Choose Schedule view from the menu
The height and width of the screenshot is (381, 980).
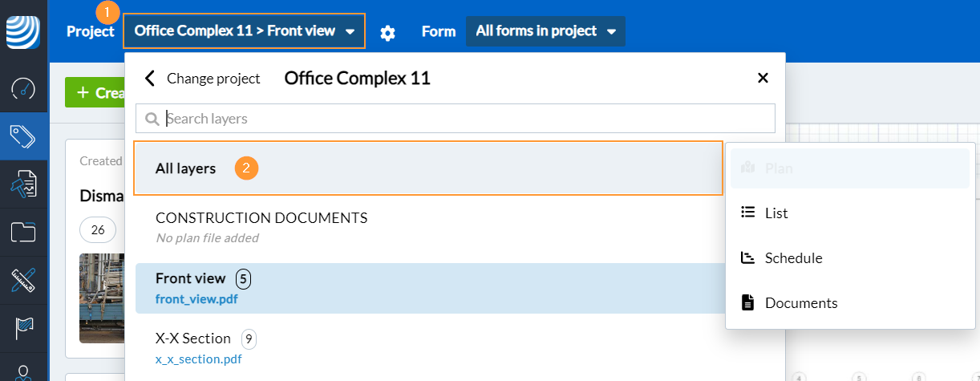pos(793,258)
